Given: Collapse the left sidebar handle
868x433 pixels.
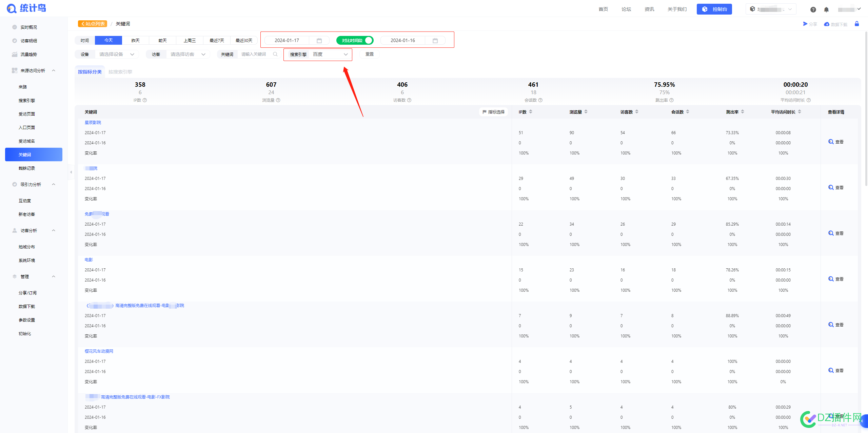Looking at the screenshot, I should click(71, 172).
